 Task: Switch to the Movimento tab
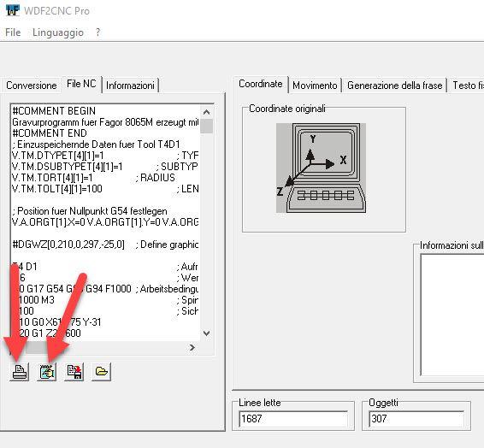(315, 85)
